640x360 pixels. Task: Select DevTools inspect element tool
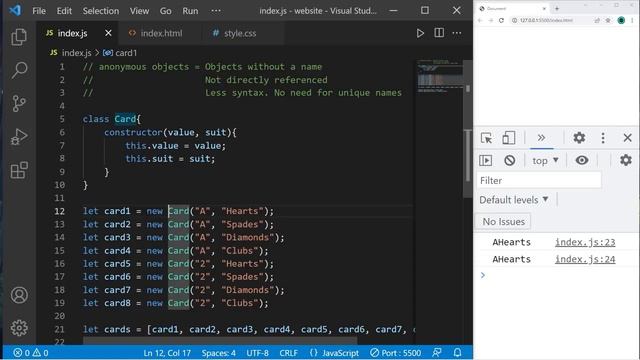coord(486,138)
